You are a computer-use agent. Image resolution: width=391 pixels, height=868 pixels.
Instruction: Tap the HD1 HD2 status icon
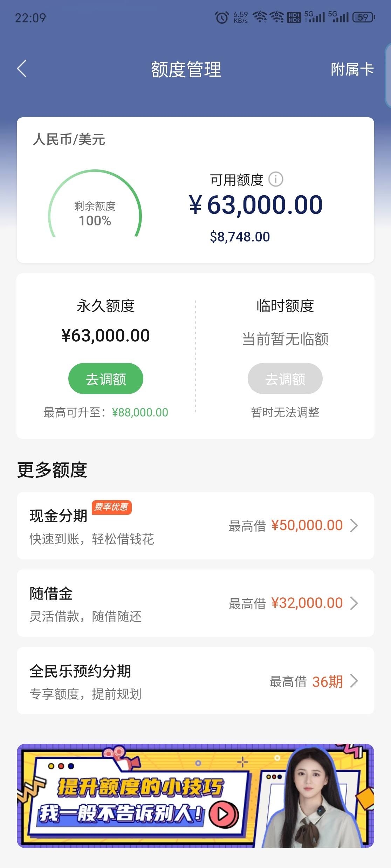tap(294, 17)
